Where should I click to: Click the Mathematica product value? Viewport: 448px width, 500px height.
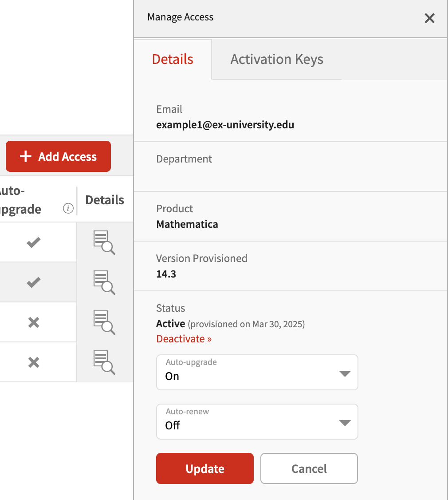pyautogui.click(x=187, y=224)
